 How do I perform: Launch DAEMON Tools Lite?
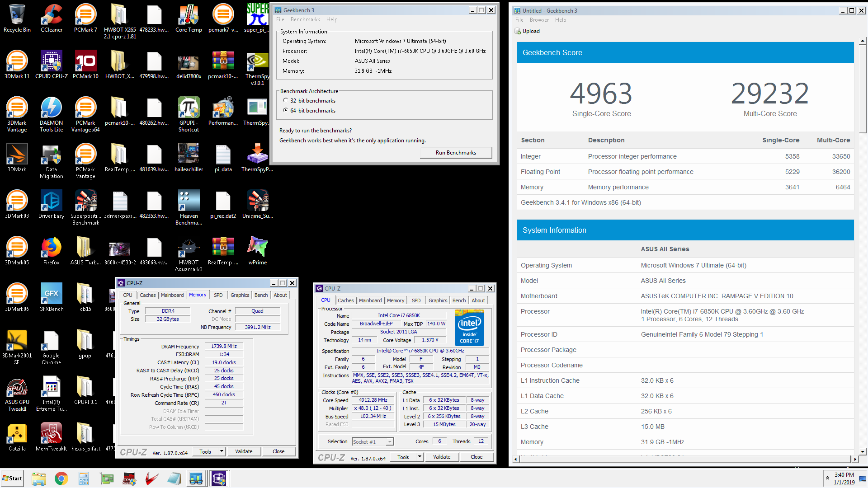click(x=52, y=114)
